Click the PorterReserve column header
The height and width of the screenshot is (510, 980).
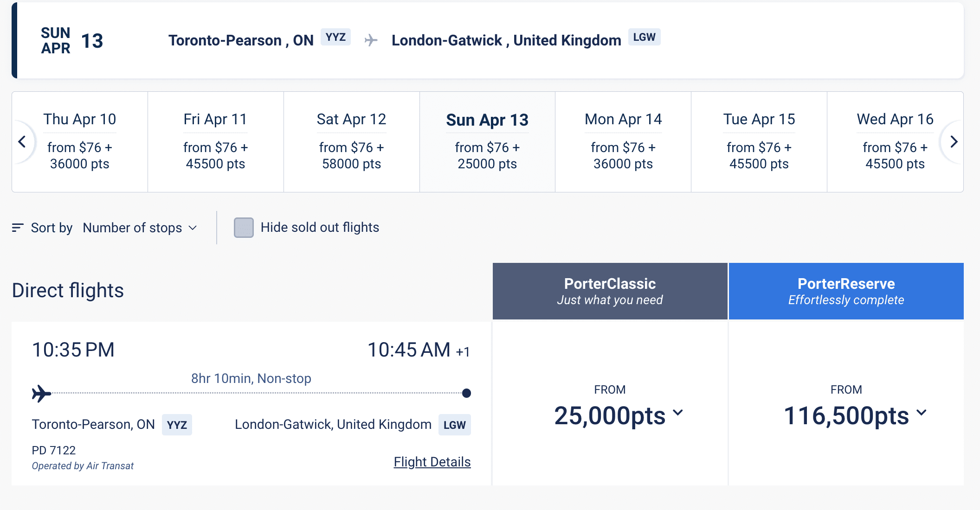point(846,291)
